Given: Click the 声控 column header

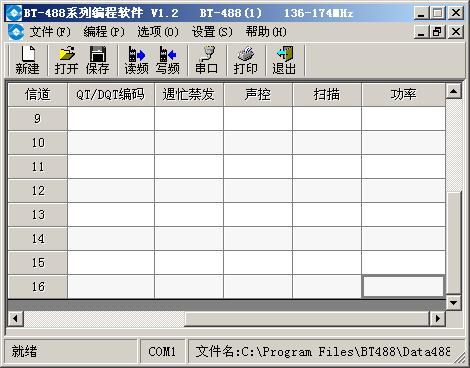Looking at the screenshot, I should pyautogui.click(x=258, y=95).
